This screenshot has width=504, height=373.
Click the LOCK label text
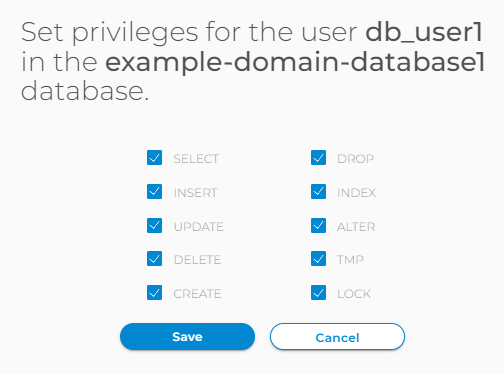click(354, 294)
